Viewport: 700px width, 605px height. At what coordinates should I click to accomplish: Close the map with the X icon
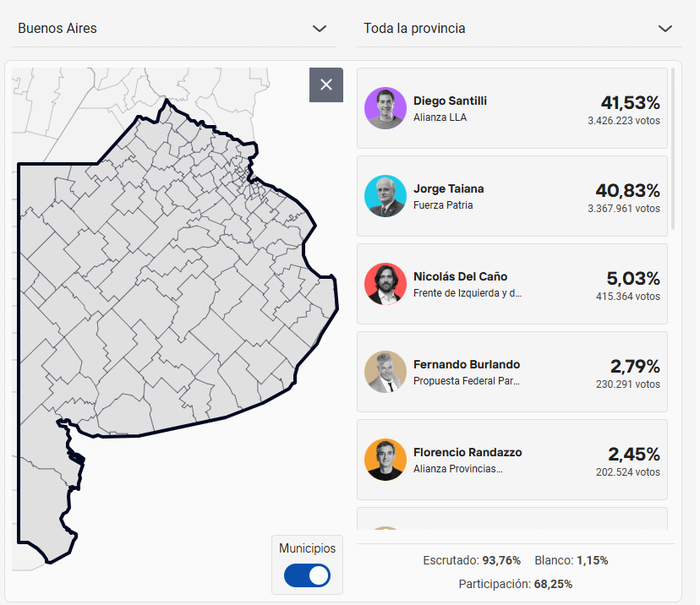click(326, 84)
